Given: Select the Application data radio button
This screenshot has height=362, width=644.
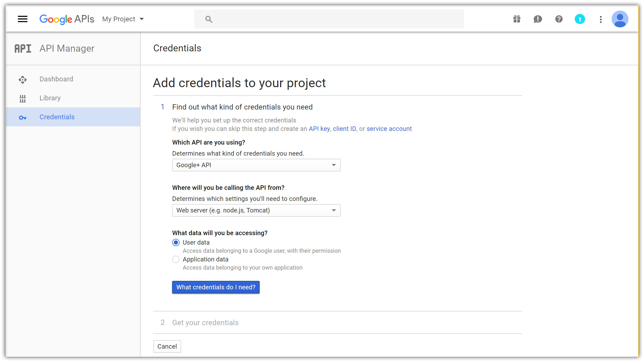Looking at the screenshot, I should pos(176,259).
